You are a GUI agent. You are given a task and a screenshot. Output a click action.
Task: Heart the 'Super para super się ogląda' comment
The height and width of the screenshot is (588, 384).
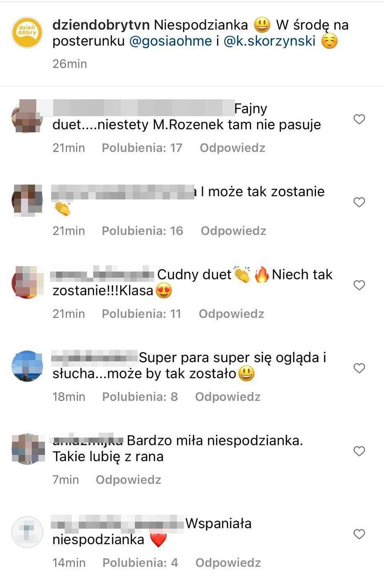(359, 368)
